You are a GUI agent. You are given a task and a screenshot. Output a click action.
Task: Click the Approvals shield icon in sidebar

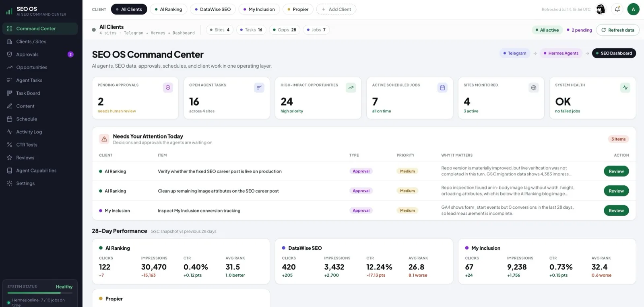tap(10, 54)
